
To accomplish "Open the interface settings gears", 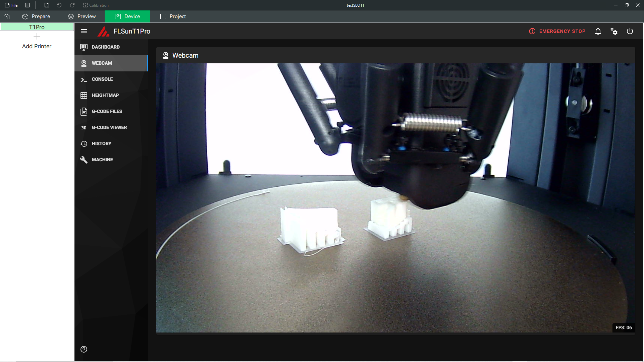I will [x=614, y=31].
